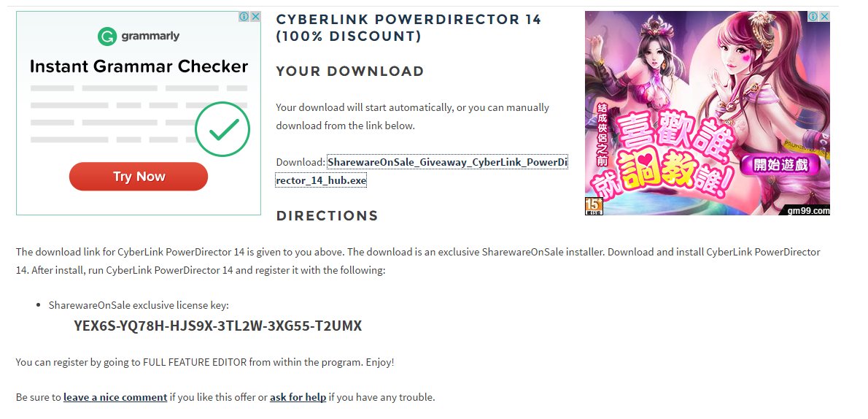Follow the ask for help link

[298, 397]
